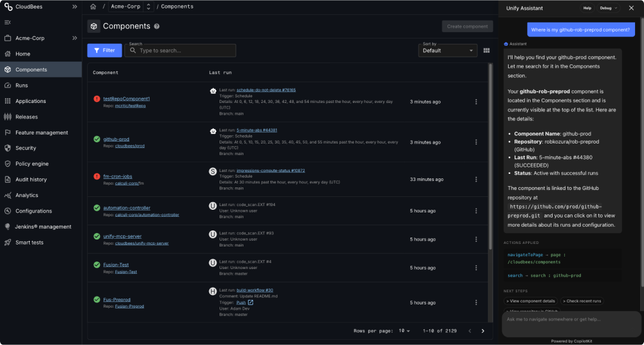Viewport: 644px width, 345px height.
Task: Open the Rows per page dropdown
Action: point(405,331)
